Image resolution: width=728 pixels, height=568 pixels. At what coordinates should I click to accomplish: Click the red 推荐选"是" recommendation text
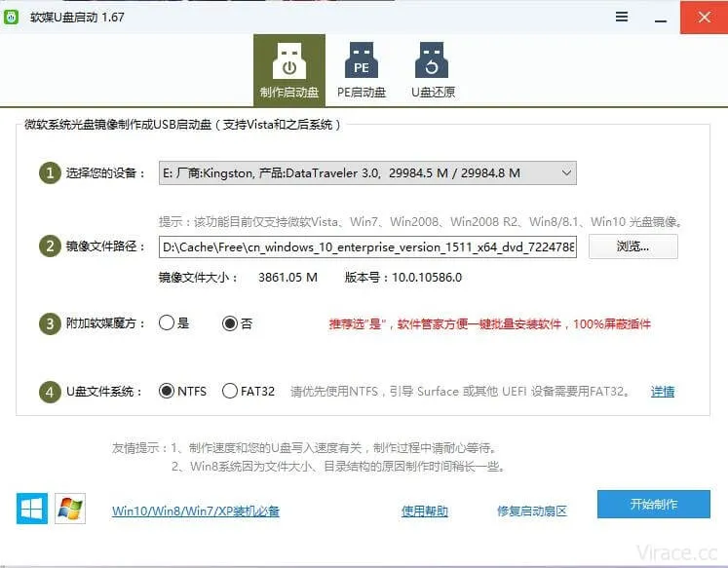(x=490, y=323)
